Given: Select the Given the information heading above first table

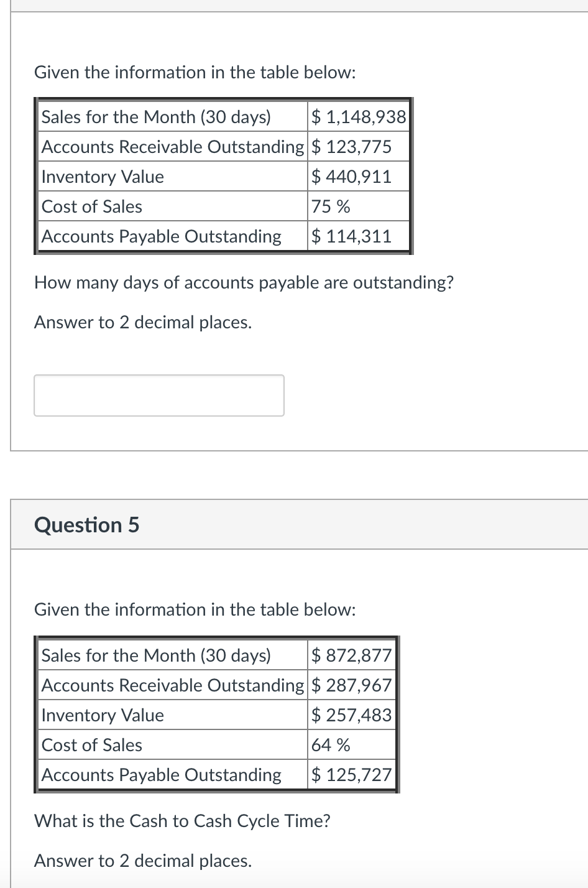Looking at the screenshot, I should tap(195, 72).
